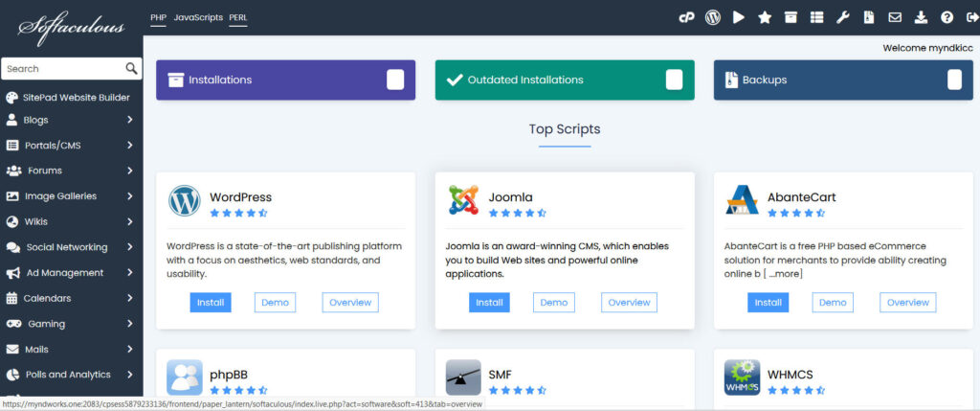The width and height of the screenshot is (980, 411).
Task: View the WordPress Overview
Action: pos(350,302)
